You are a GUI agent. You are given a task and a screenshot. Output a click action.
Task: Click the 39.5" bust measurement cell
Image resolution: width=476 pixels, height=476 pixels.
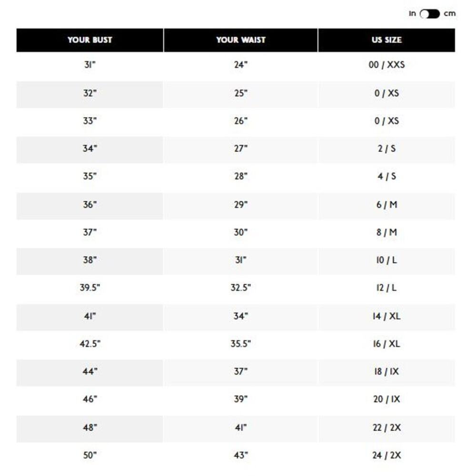click(x=90, y=288)
